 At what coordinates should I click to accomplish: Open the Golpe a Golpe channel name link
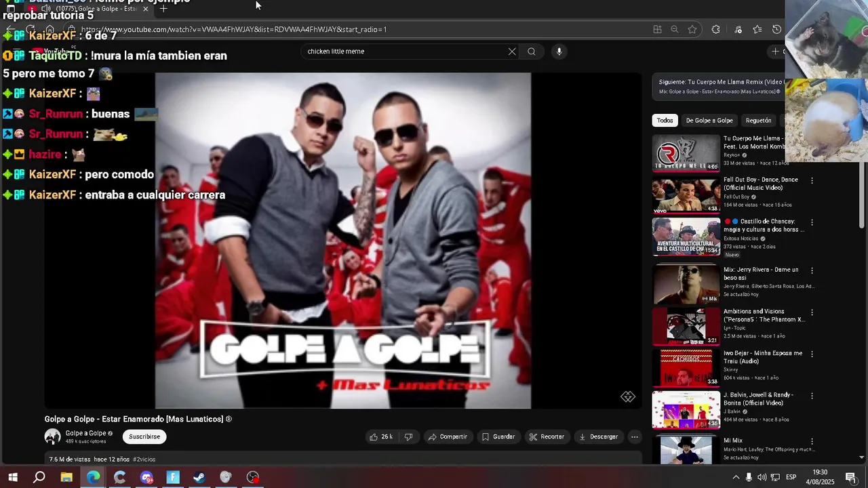click(x=85, y=433)
